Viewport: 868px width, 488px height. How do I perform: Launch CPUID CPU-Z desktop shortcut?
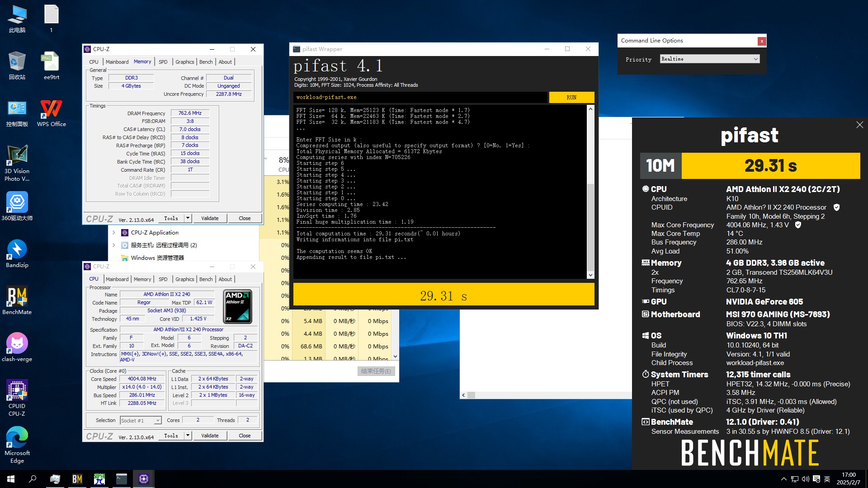pos(17,398)
